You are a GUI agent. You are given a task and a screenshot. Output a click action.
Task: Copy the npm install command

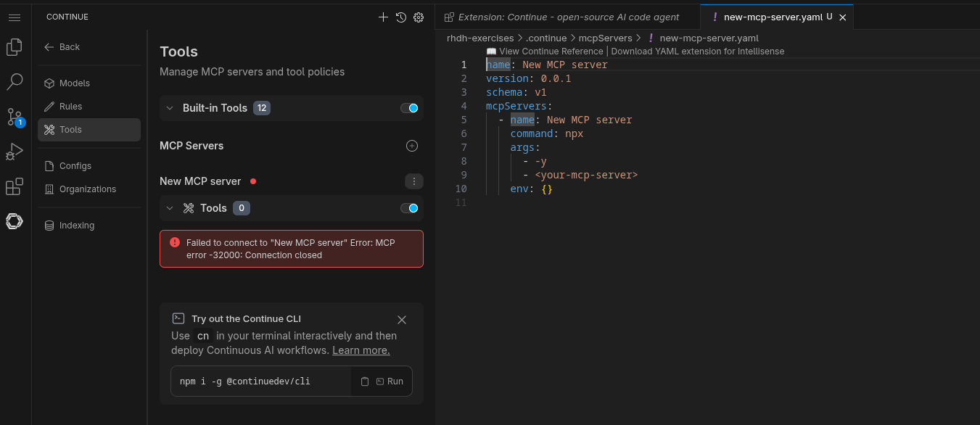pyautogui.click(x=365, y=381)
